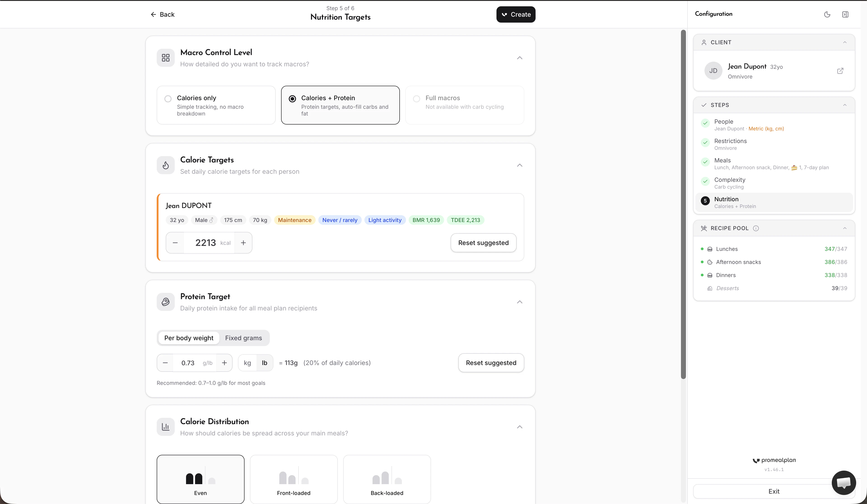Viewport: 867px width, 504px height.
Task: Select the Calories + Protein option
Action: (340, 105)
